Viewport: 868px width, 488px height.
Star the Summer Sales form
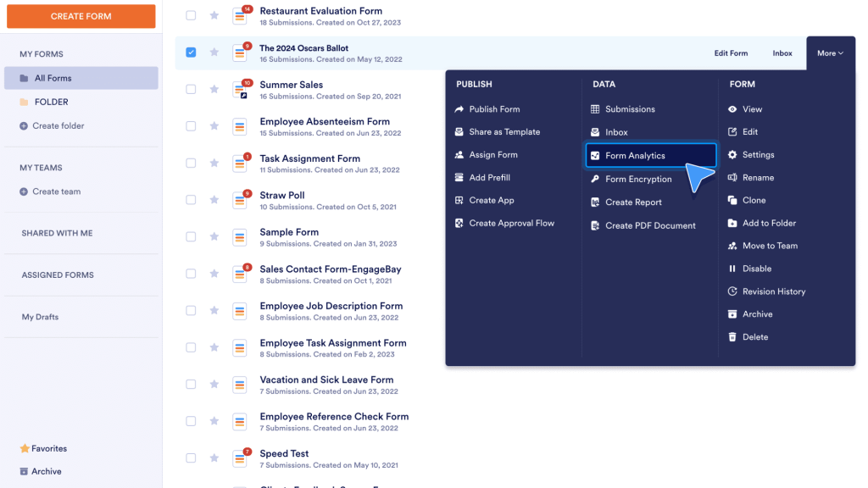[214, 89]
